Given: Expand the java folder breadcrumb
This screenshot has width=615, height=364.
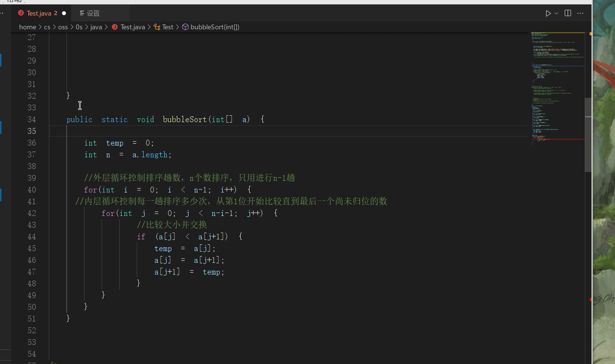Looking at the screenshot, I should click(x=96, y=27).
